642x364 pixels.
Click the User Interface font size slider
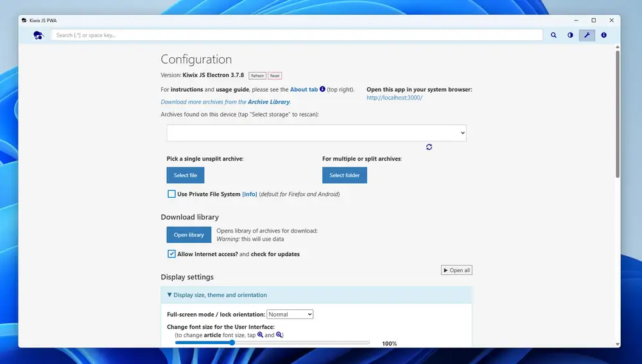pos(272,343)
